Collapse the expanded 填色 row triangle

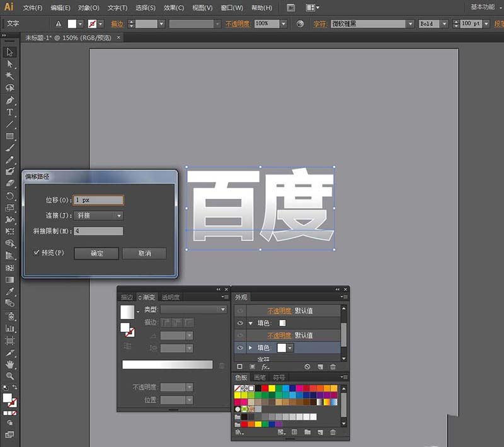click(x=250, y=324)
